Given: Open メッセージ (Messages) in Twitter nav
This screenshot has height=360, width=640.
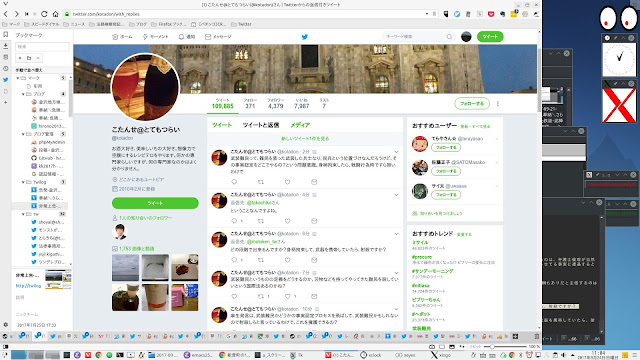Looking at the screenshot, I should [x=218, y=37].
